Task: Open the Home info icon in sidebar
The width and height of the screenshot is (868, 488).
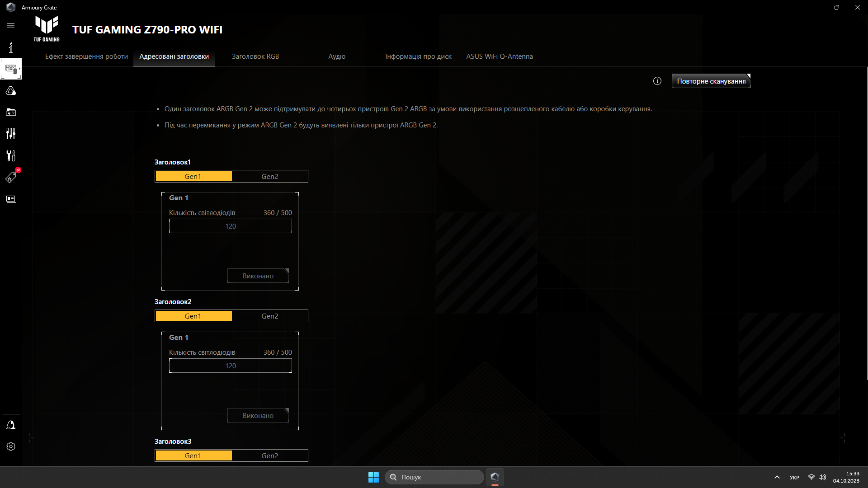Action: tap(11, 47)
